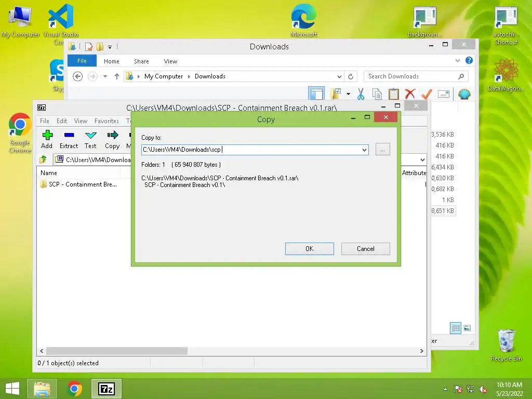The width and height of the screenshot is (532, 399).
Task: Expand the Explorer ribbon chevron
Action: 458,60
